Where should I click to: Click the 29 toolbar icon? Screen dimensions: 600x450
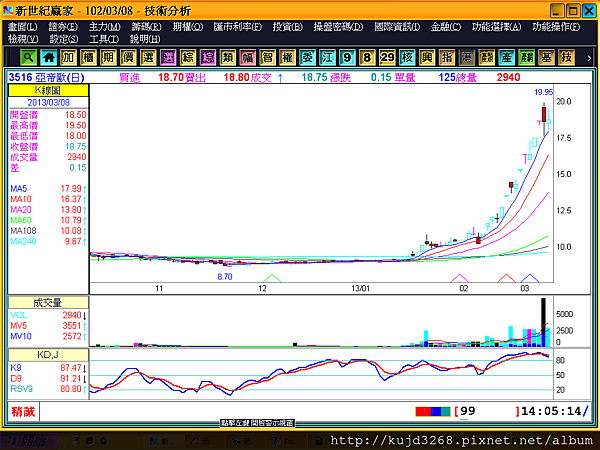(x=387, y=58)
